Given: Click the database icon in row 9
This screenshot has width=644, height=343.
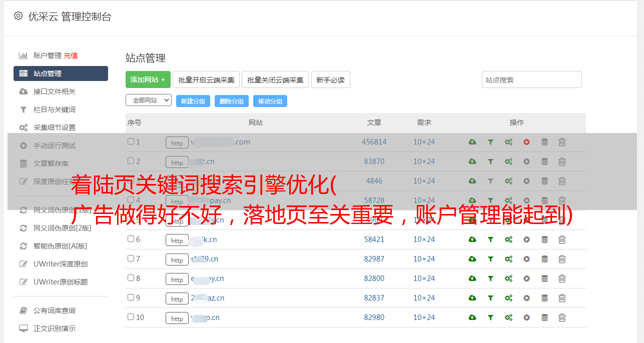Looking at the screenshot, I should pos(544,298).
